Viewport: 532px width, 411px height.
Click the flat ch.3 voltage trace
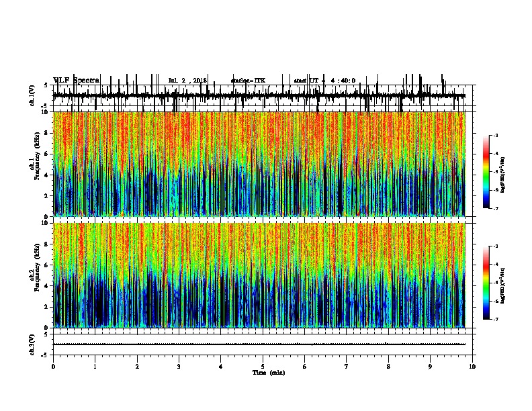pos(259,345)
